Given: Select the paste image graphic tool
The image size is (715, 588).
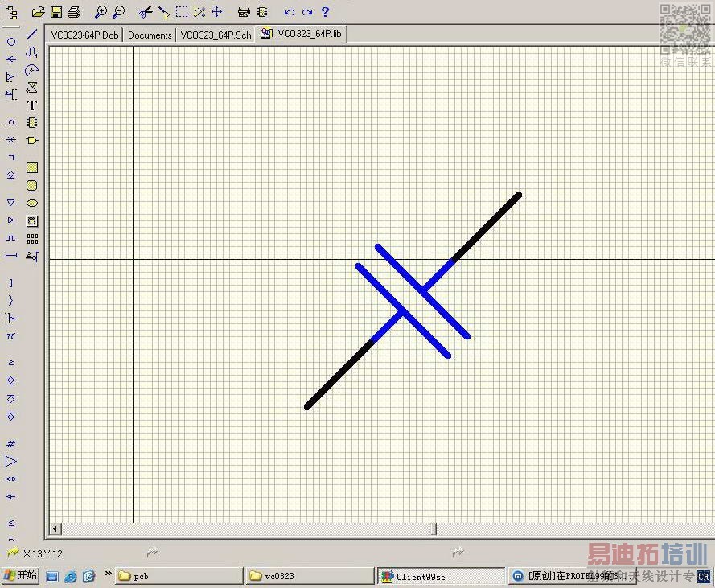Looking at the screenshot, I should [x=32, y=221].
